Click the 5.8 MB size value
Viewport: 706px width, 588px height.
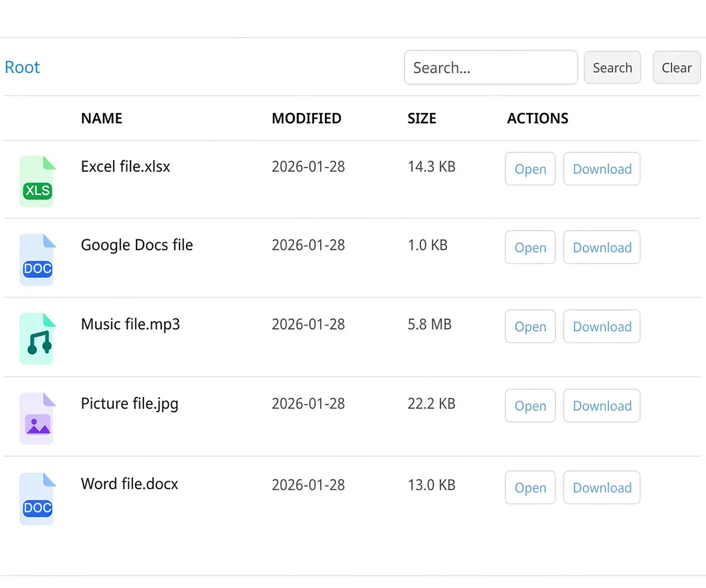[x=429, y=324]
